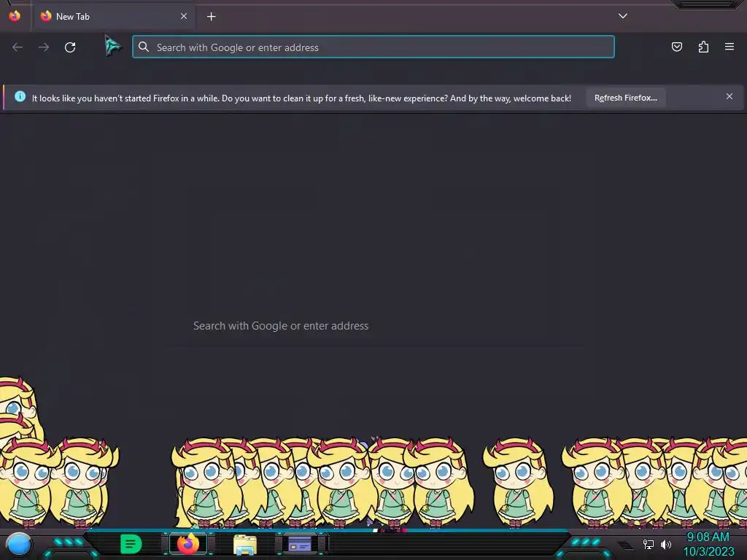Reload the current page
The width and height of the screenshot is (747, 560).
pos(70,47)
